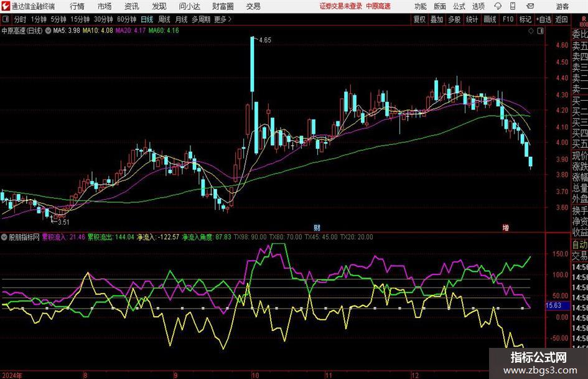Click the 复权 toolbar button

coord(419,19)
